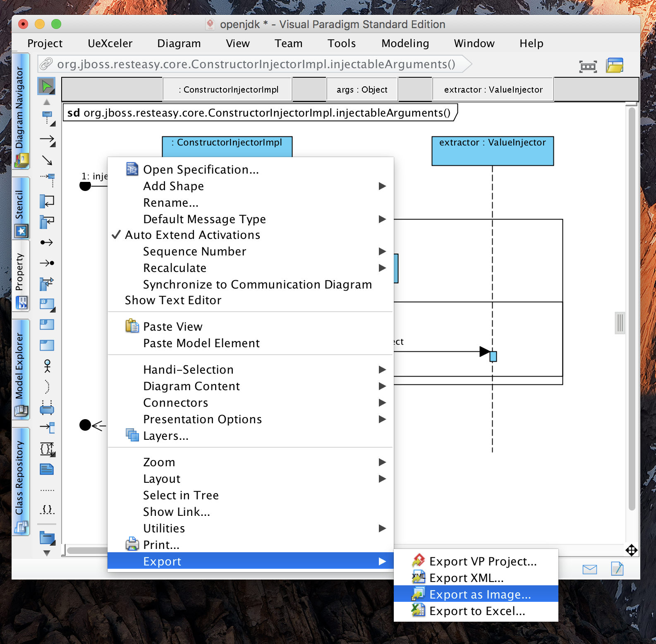Pick the Create Message dashed lifeline tool
This screenshot has height=644, width=656.
pyautogui.click(x=48, y=180)
